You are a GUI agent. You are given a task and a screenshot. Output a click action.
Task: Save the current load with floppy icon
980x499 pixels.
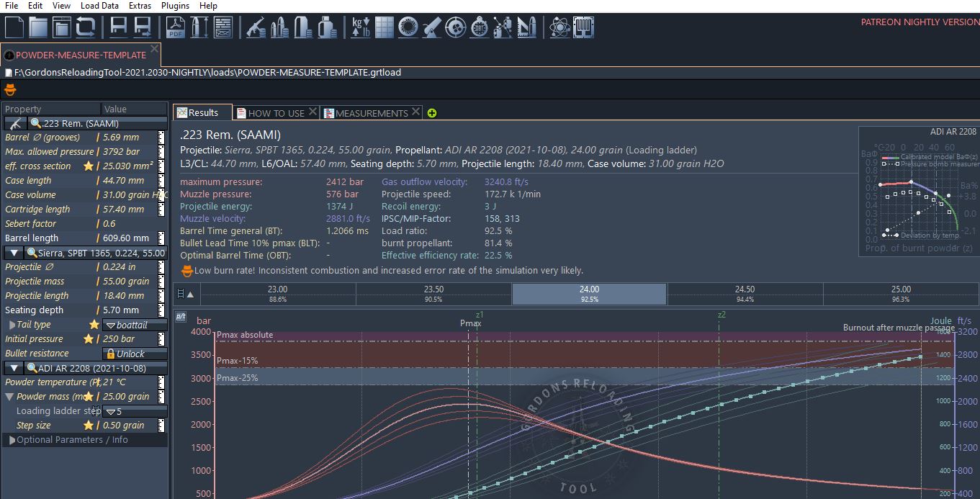pyautogui.click(x=119, y=27)
